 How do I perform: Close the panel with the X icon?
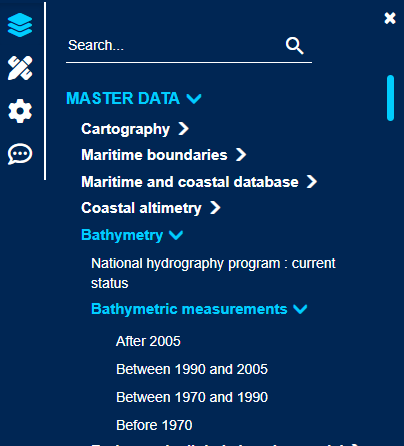point(390,18)
